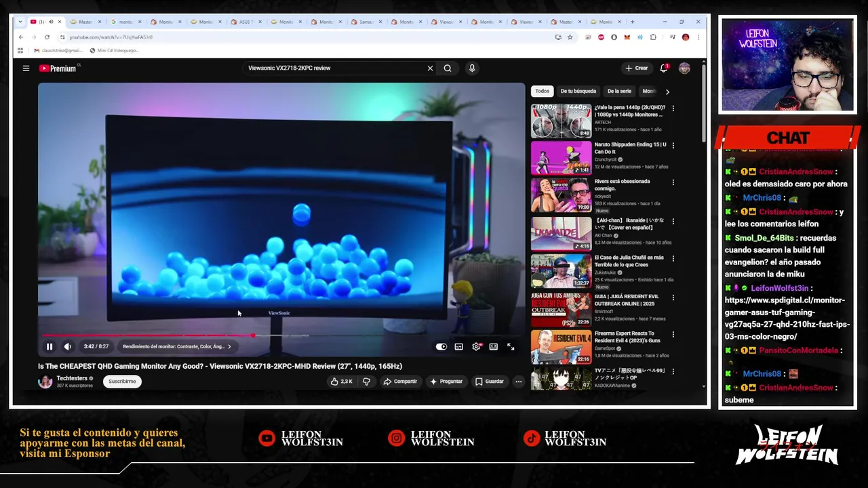Open a new browser tab with plus
The image size is (868, 488).
tap(633, 22)
